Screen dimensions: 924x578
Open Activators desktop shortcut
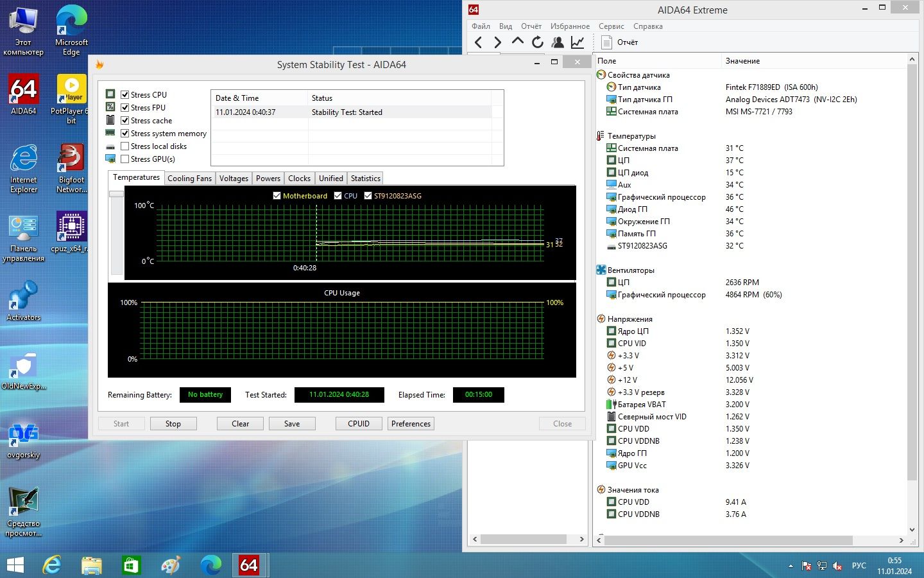24,301
